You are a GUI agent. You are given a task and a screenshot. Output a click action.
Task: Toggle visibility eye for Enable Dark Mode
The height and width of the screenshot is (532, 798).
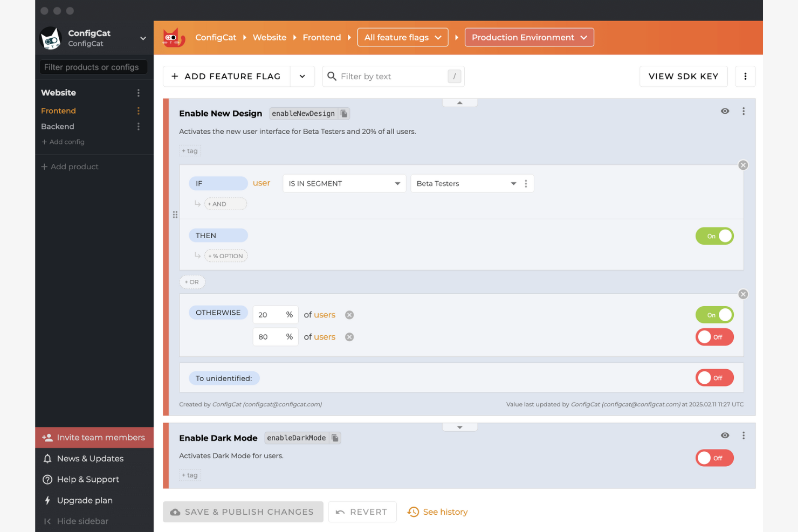pos(725,436)
